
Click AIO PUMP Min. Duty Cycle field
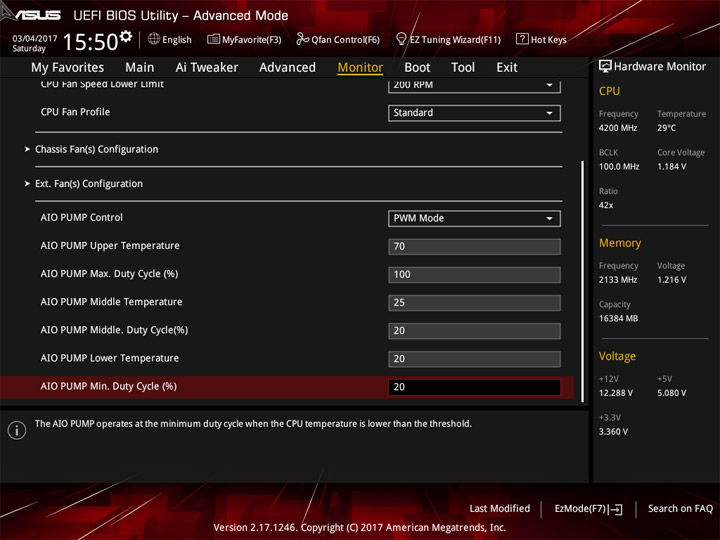point(474,387)
